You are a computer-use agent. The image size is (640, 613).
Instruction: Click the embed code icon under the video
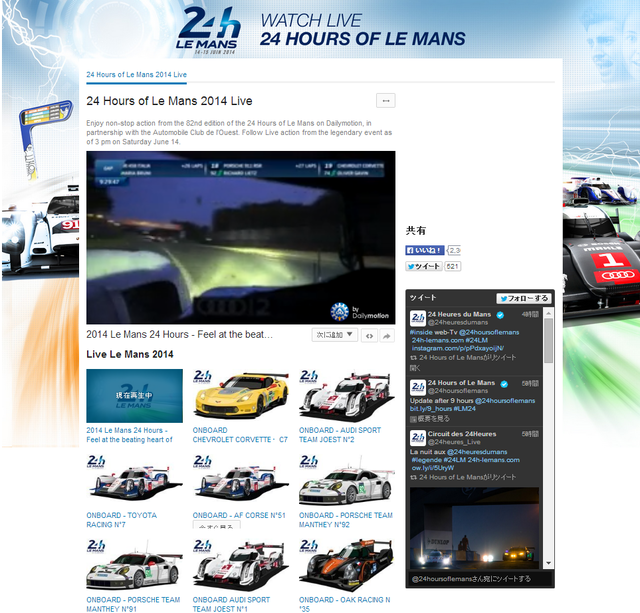click(369, 335)
